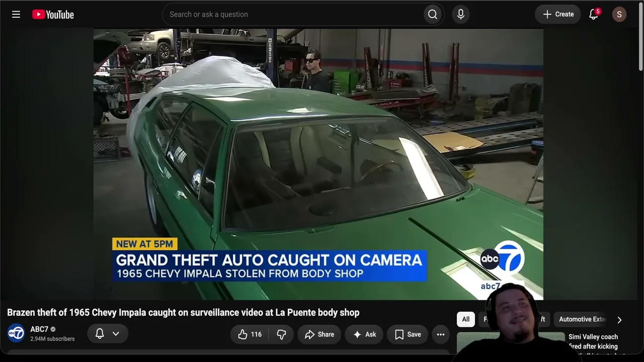This screenshot has height=362, width=644.
Task: Click the magnifier search button
Action: pyautogui.click(x=433, y=15)
